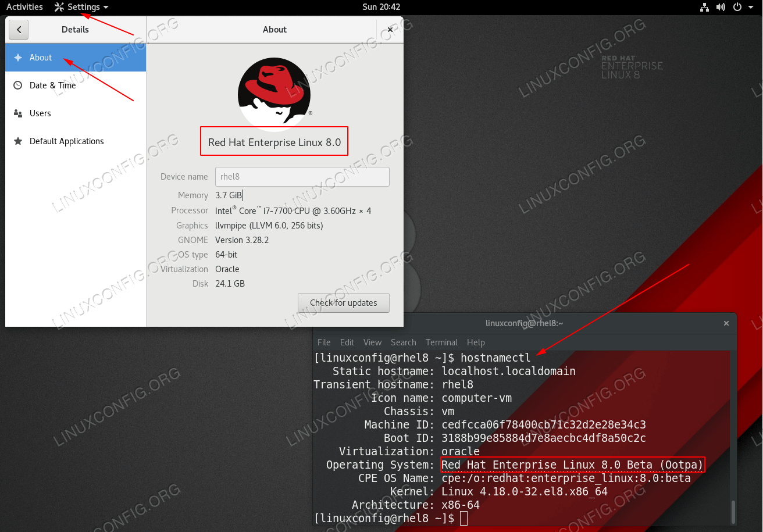Click GNOME 'Version 3.28.2' text
763x532 pixels.
point(242,240)
